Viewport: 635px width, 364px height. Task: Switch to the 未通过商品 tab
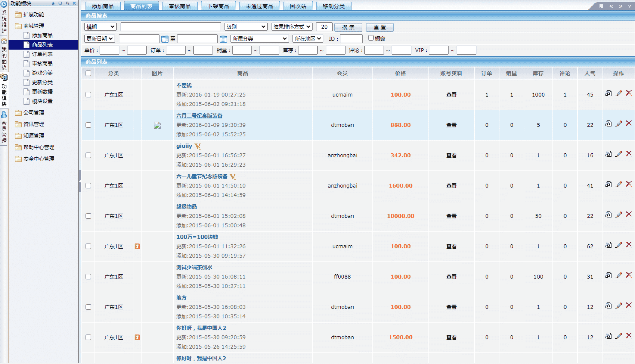pyautogui.click(x=260, y=6)
